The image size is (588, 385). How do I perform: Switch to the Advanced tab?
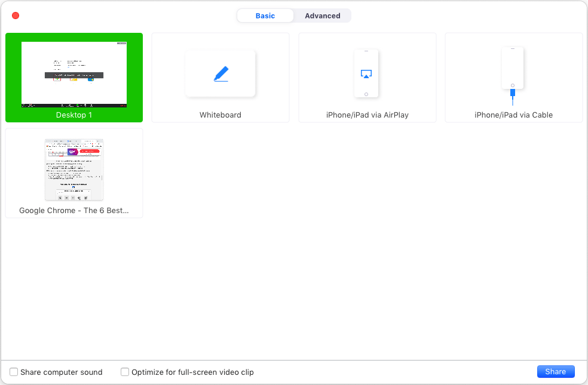[x=322, y=16]
